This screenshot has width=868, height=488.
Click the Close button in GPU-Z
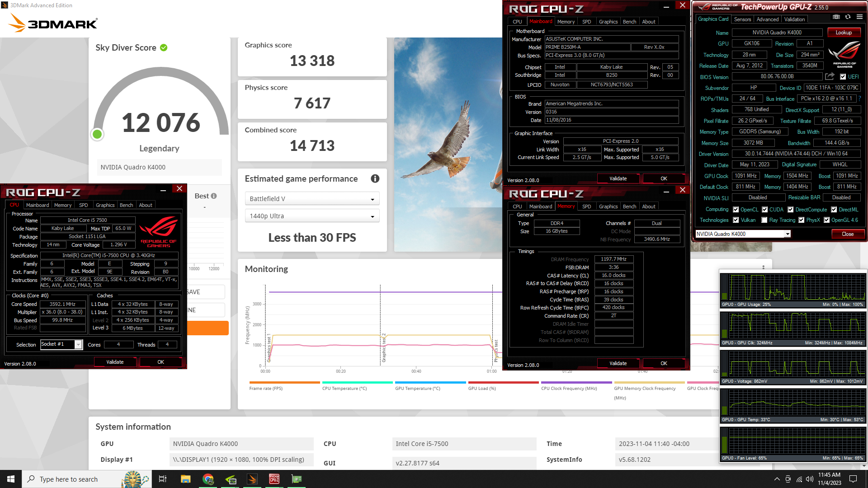click(848, 234)
